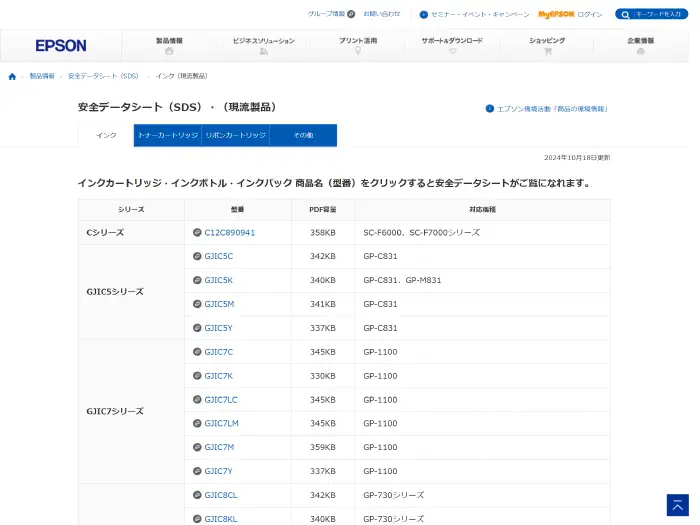Viewport: 700px width, 525px height.
Task: Click the 359KB PDF size cell
Action: 323,447
